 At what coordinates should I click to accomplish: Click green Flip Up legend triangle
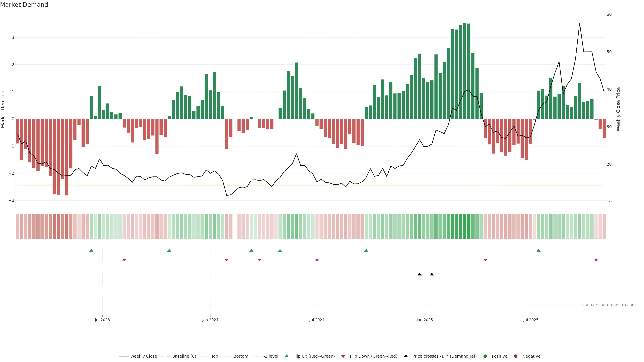coord(287,356)
